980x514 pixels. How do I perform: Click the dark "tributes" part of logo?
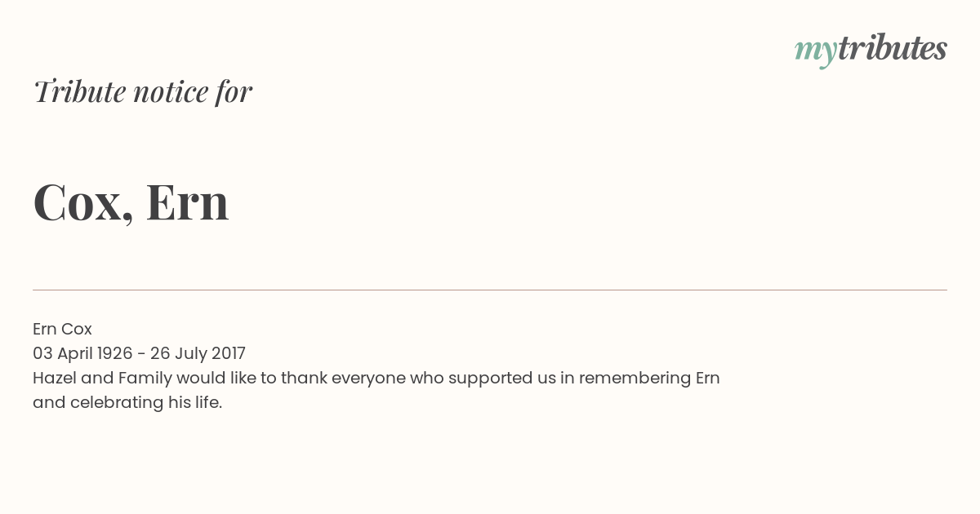pos(892,48)
